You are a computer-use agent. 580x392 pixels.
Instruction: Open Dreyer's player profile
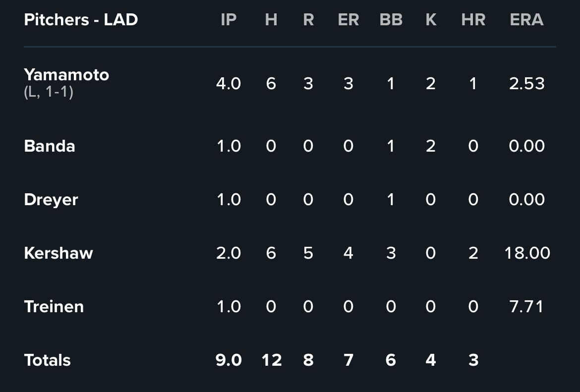coord(51,200)
